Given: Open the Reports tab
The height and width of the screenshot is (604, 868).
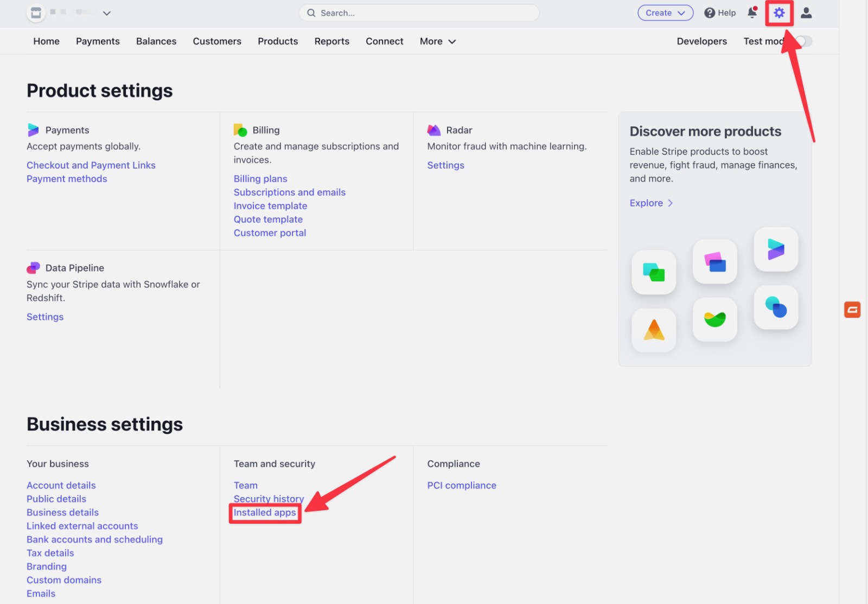Looking at the screenshot, I should pos(332,41).
